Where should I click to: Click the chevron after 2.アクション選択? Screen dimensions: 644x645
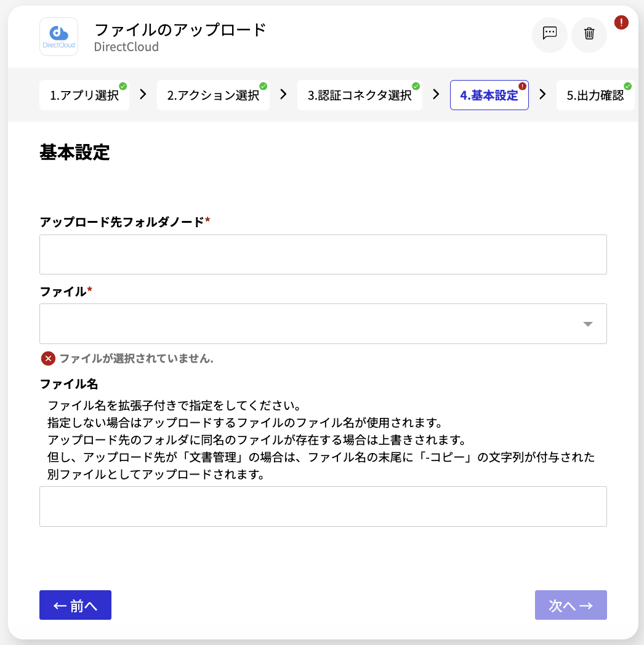[x=283, y=95]
